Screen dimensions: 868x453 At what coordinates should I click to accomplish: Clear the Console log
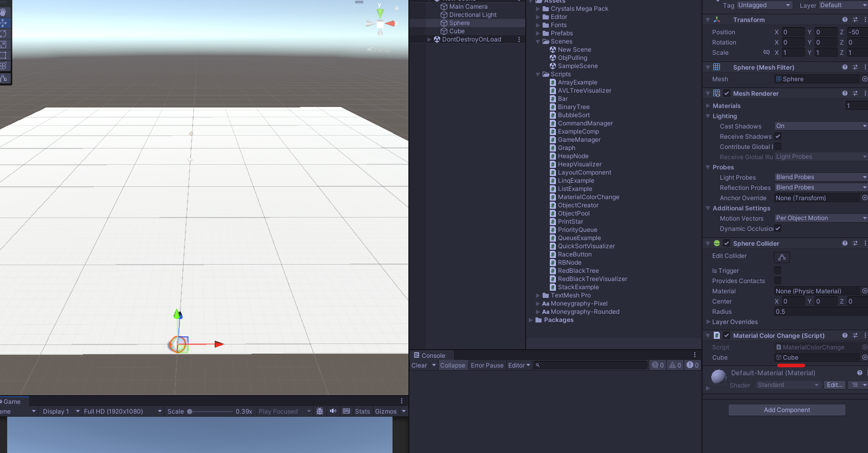point(419,365)
